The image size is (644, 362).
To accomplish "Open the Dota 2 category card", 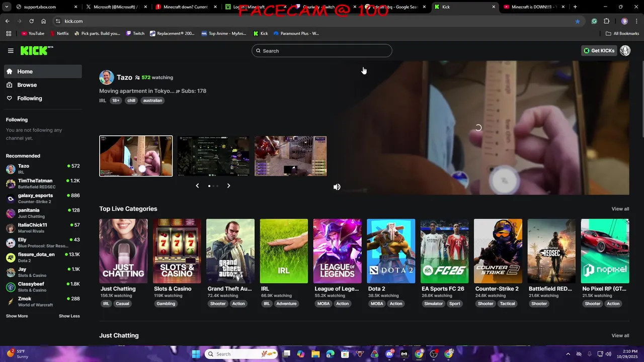I will point(391,251).
